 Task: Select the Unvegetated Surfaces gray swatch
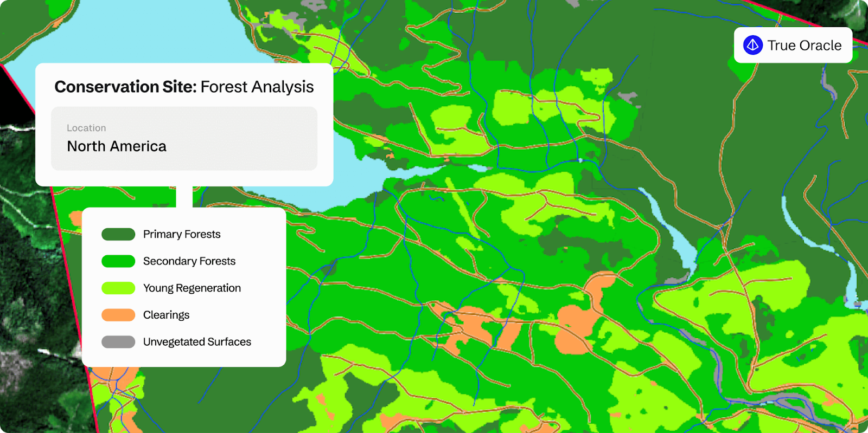point(118,342)
